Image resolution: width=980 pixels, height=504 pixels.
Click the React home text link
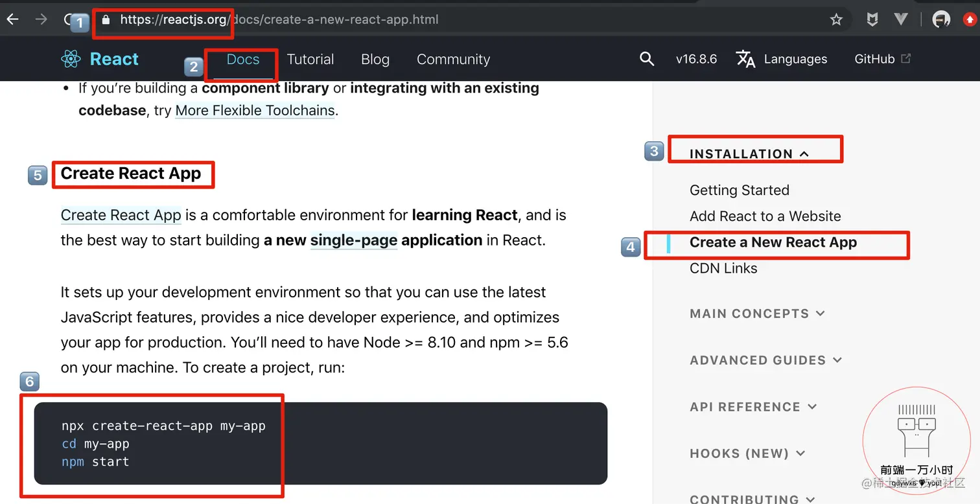[x=114, y=59]
